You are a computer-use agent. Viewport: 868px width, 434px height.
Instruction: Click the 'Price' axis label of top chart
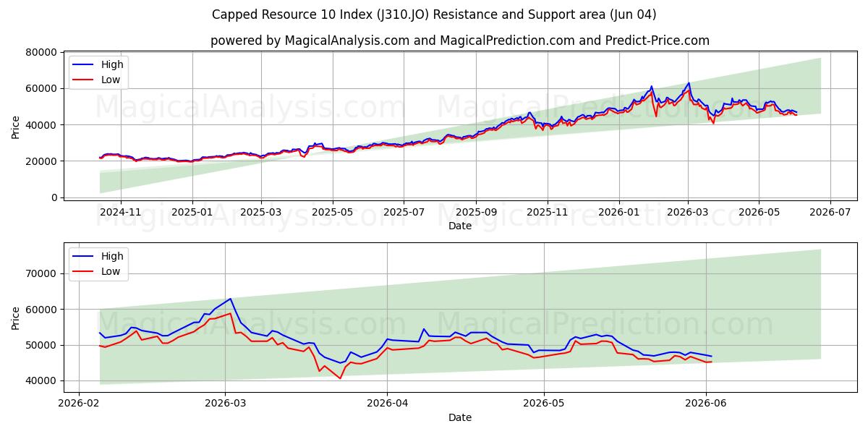click(x=16, y=125)
